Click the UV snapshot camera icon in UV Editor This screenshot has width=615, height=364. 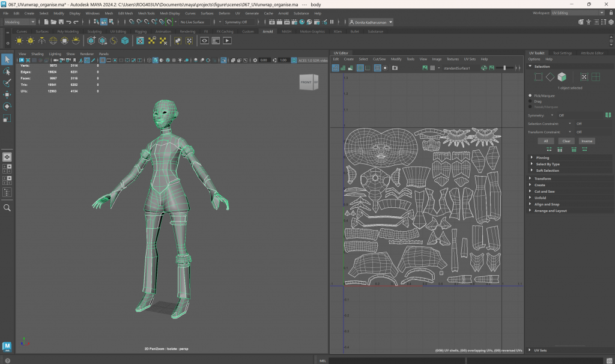[395, 68]
